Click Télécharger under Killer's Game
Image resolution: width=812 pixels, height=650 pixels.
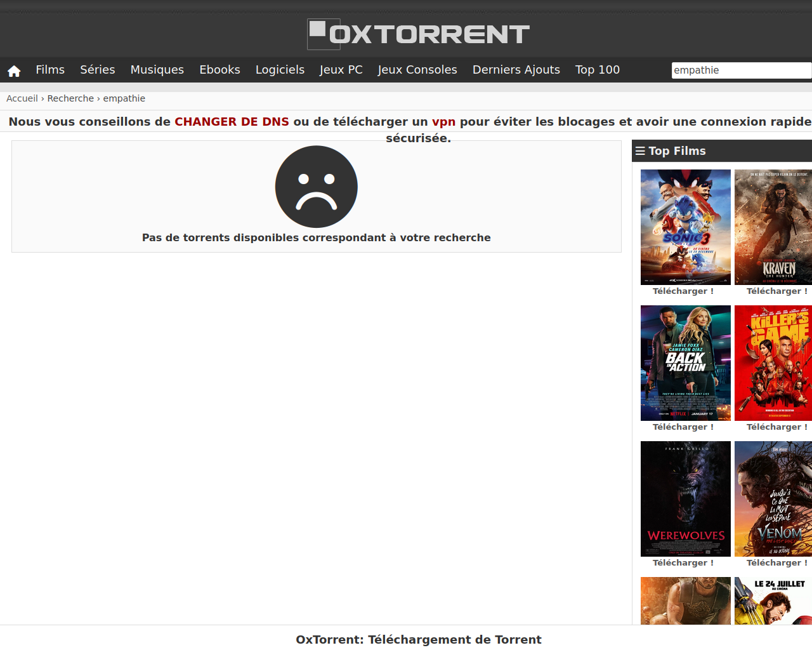(777, 427)
